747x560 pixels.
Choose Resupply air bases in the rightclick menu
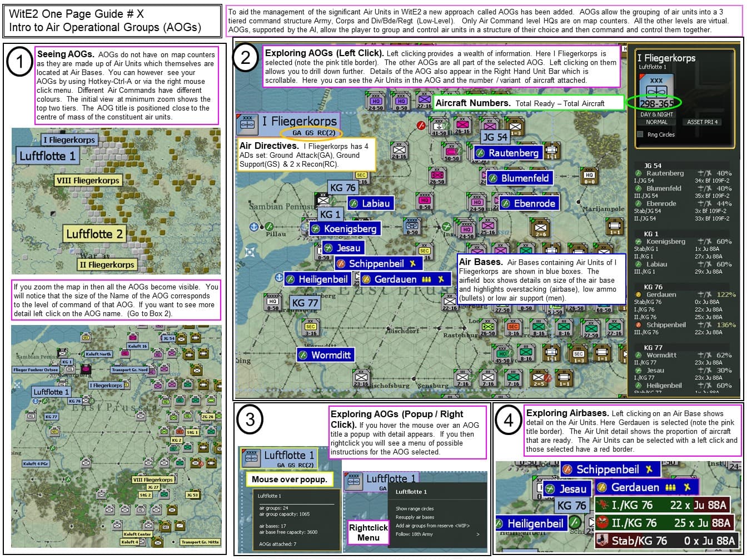[x=415, y=517]
